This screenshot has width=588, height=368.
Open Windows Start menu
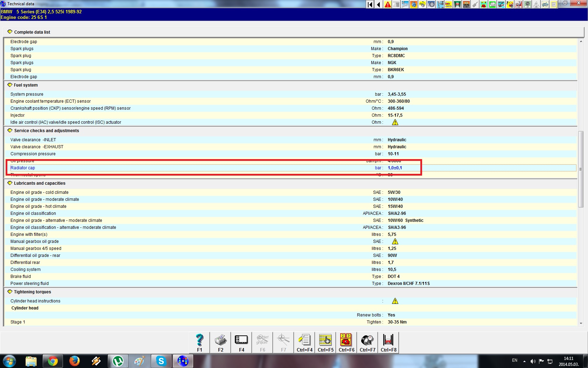(x=9, y=361)
